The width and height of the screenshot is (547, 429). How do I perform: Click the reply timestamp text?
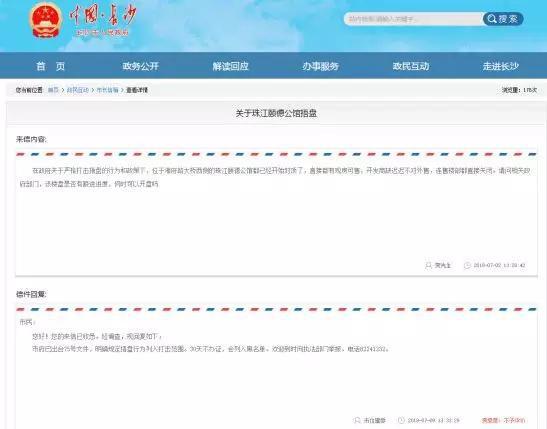point(434,420)
